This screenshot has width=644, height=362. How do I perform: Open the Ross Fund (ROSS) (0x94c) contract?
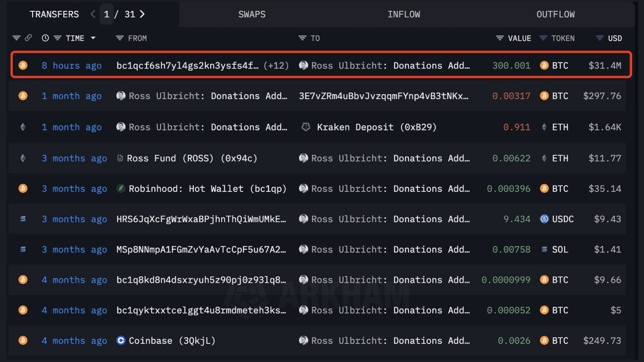tap(192, 158)
